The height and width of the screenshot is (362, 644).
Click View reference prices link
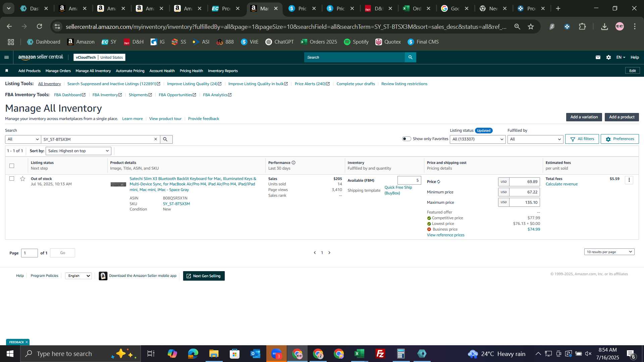coord(445,235)
